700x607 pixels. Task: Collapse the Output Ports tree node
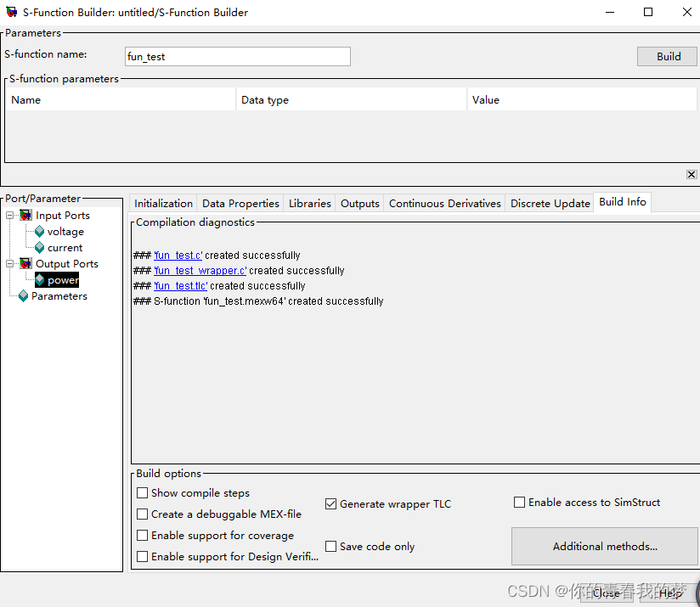click(10, 264)
